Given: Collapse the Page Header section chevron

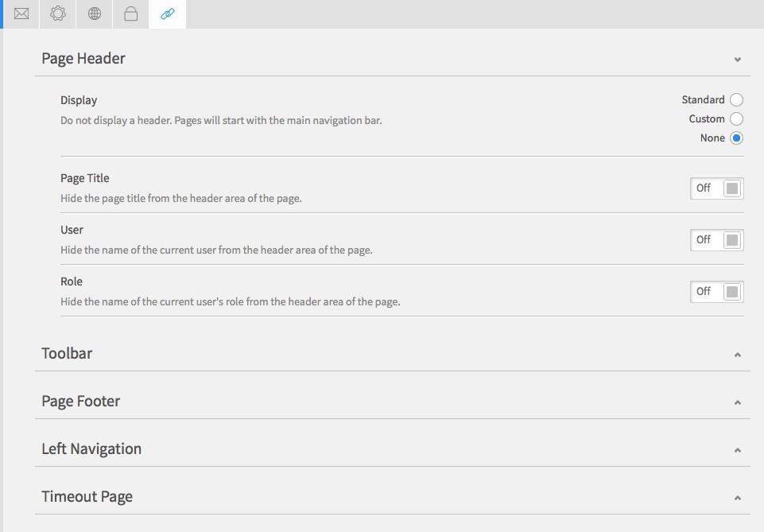Looking at the screenshot, I should (x=737, y=60).
